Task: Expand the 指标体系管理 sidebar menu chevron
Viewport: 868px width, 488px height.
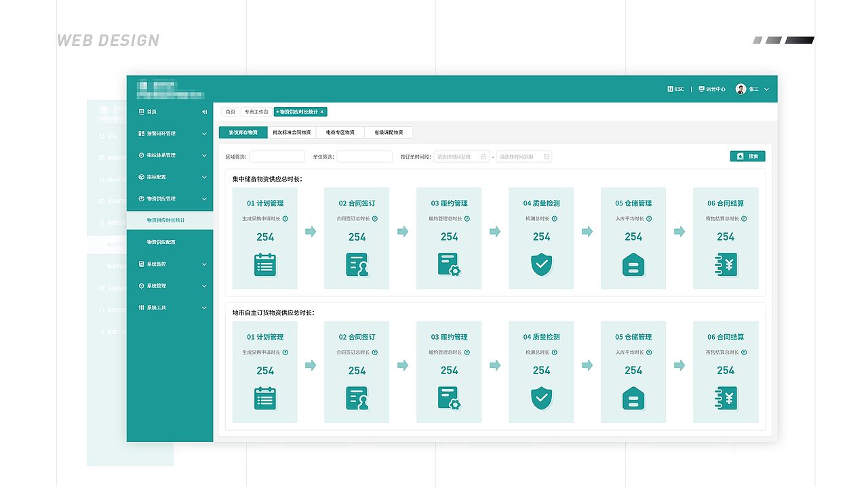Action: click(x=204, y=155)
